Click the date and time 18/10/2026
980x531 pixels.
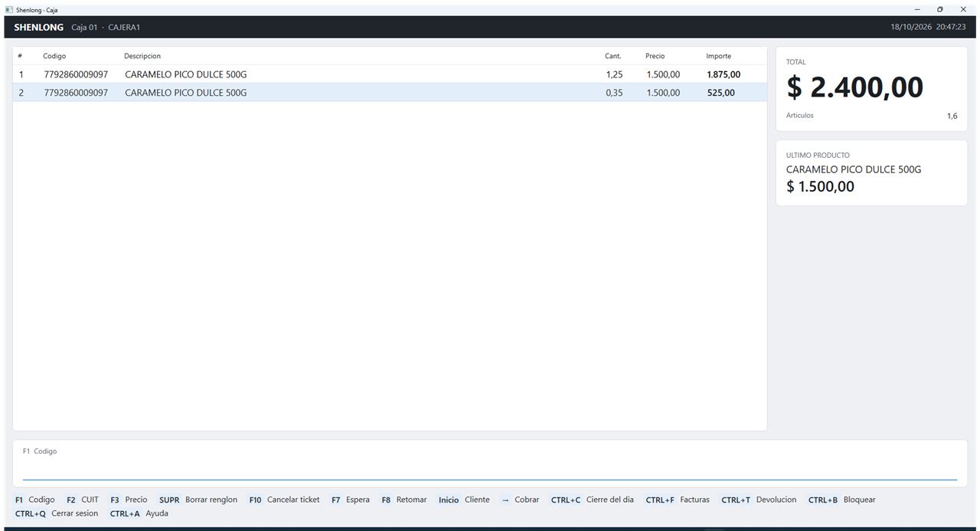[928, 27]
